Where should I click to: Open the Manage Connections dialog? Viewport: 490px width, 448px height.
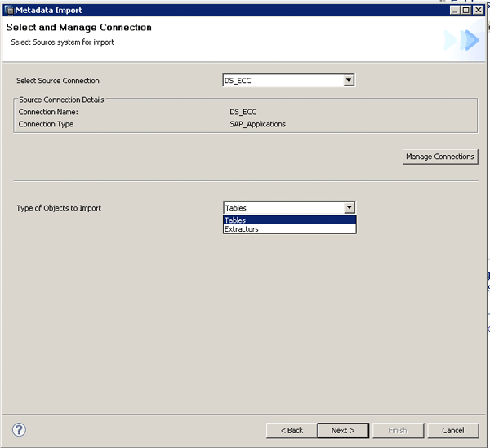click(x=439, y=157)
